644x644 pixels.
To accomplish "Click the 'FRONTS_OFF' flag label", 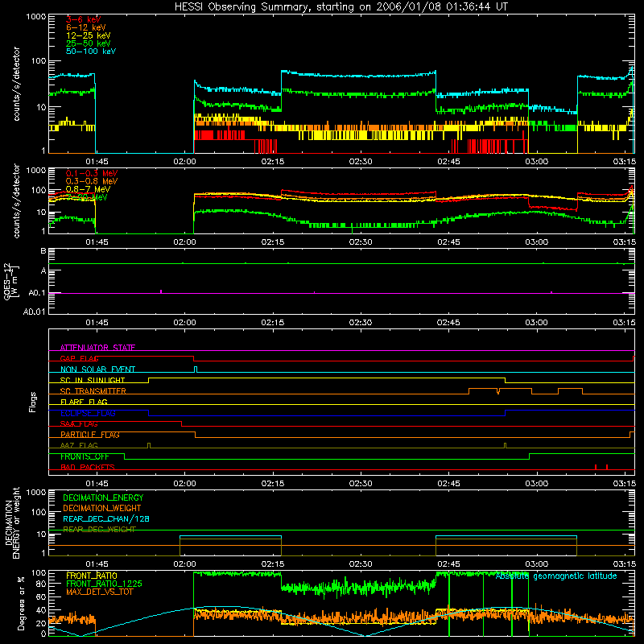I will (85, 456).
